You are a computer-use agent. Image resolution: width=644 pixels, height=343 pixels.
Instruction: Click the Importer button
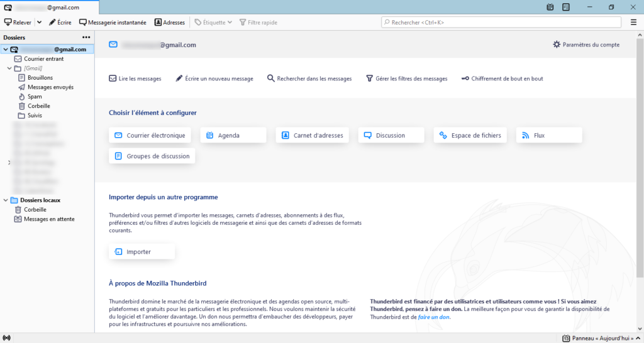coord(142,251)
